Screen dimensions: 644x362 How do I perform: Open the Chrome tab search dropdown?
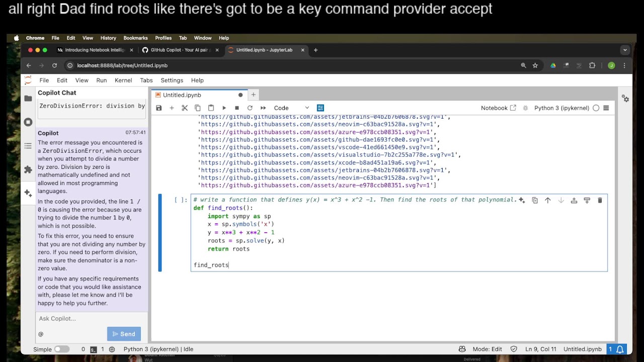pyautogui.click(x=625, y=50)
